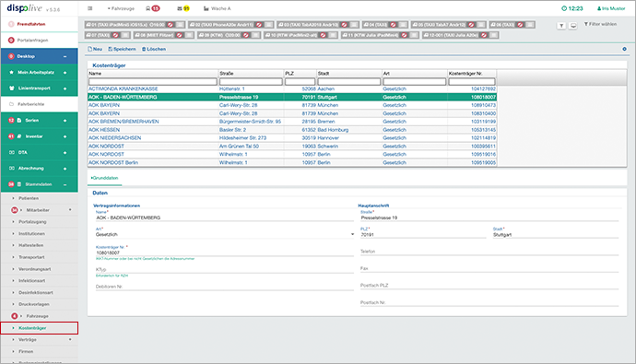The width and height of the screenshot is (636, 364).
Task: Toggle the checkbox on vehicle 10 RTW chip
Action: click(x=333, y=35)
